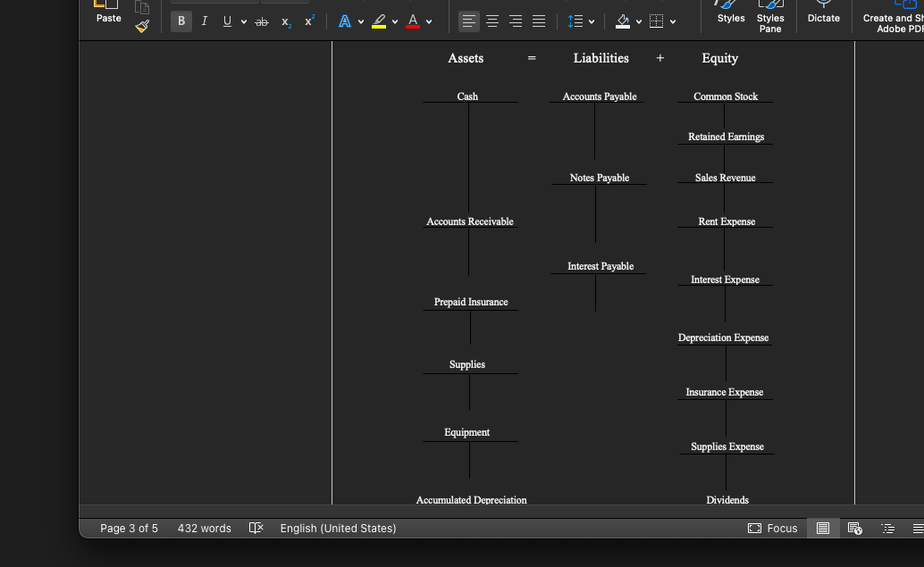Click the Rent Expense label

[x=727, y=221]
